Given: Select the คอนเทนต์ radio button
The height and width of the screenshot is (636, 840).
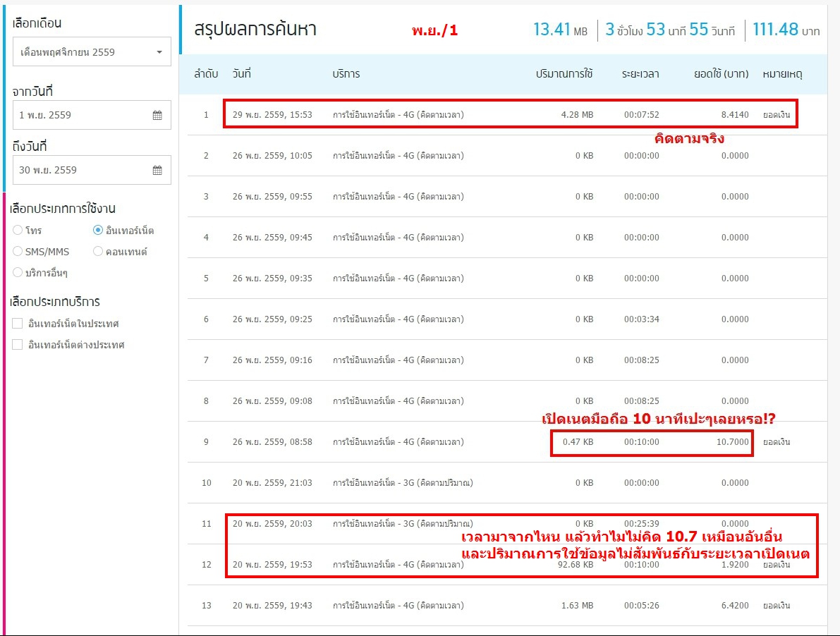Looking at the screenshot, I should (98, 251).
